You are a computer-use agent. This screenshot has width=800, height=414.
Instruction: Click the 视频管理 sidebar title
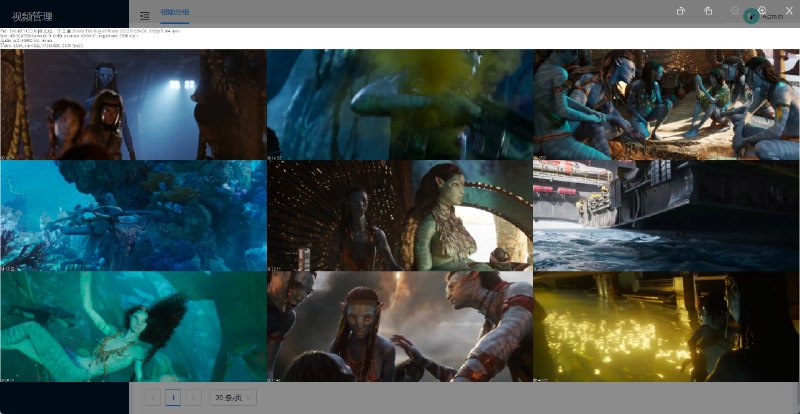click(33, 17)
